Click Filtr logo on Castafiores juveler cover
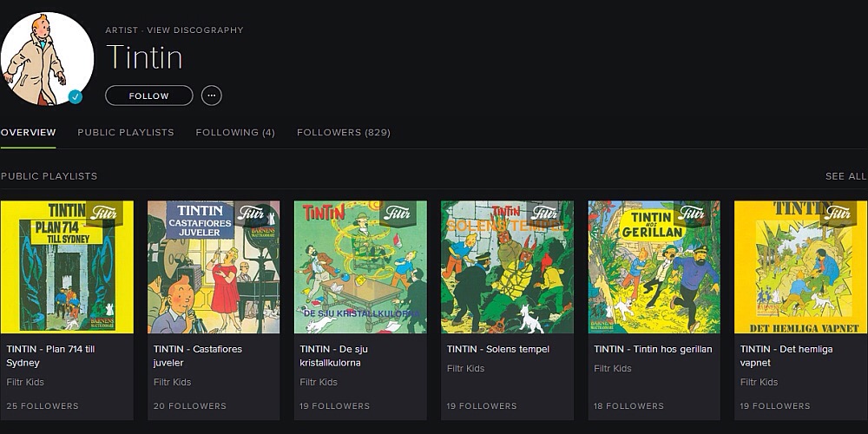 tap(251, 213)
